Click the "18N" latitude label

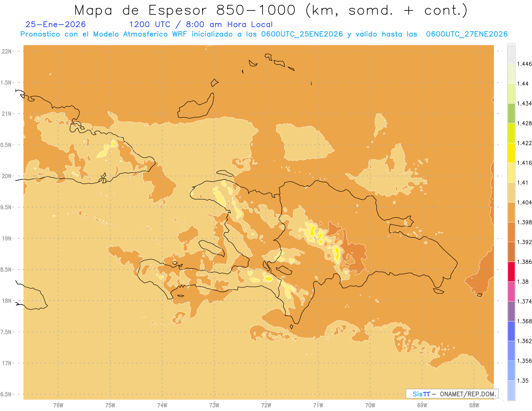coord(7,301)
